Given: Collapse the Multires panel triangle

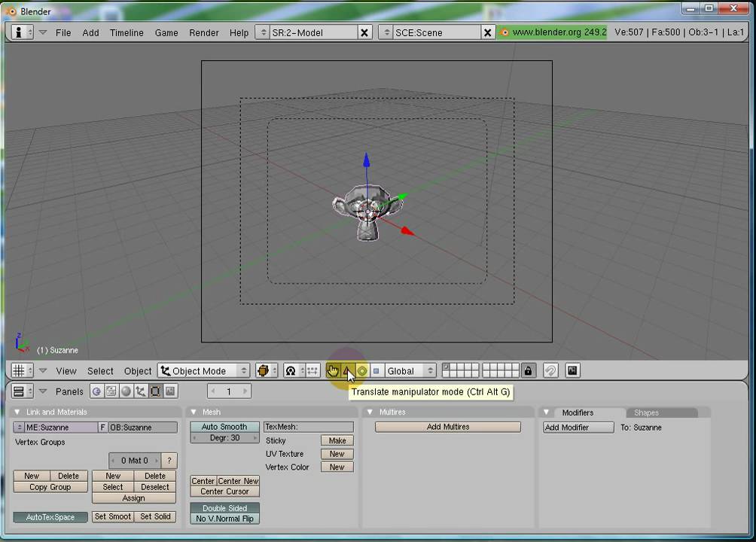Looking at the screenshot, I should pyautogui.click(x=370, y=412).
